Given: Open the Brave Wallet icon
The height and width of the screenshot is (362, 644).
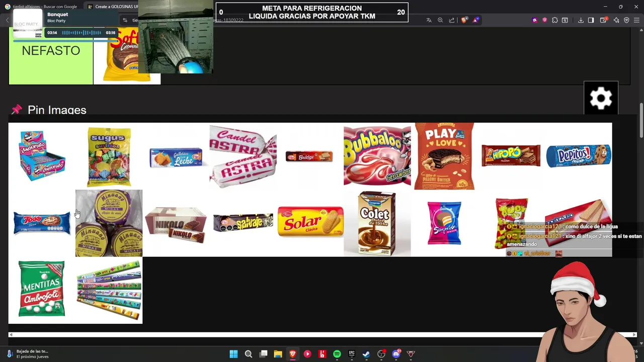Looking at the screenshot, I should click(603, 20).
